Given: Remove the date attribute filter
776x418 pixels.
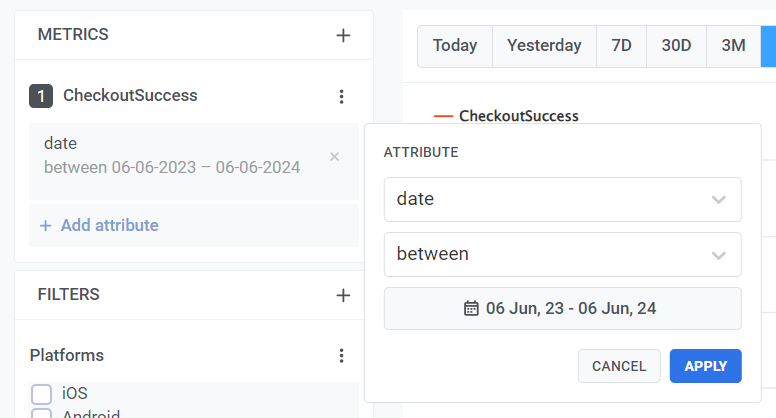Looking at the screenshot, I should point(335,156).
